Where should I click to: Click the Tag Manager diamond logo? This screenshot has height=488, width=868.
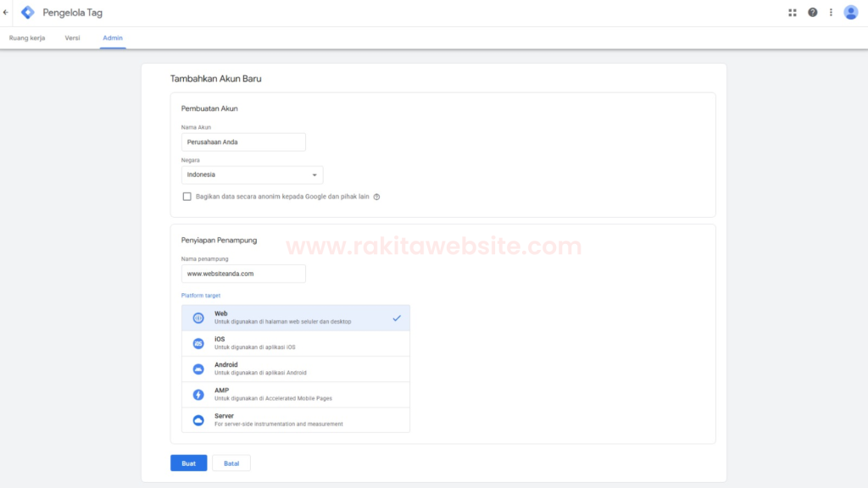pos(28,12)
